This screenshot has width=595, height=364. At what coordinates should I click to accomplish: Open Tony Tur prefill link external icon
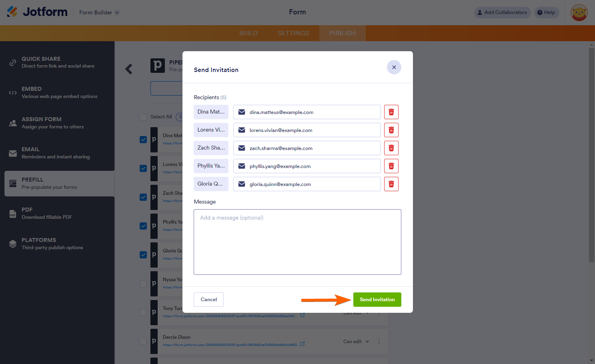(303, 315)
